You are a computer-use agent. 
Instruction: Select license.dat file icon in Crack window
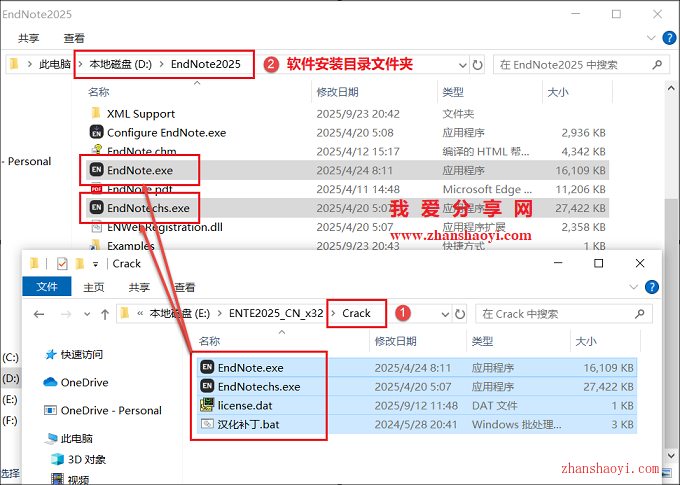[207, 405]
